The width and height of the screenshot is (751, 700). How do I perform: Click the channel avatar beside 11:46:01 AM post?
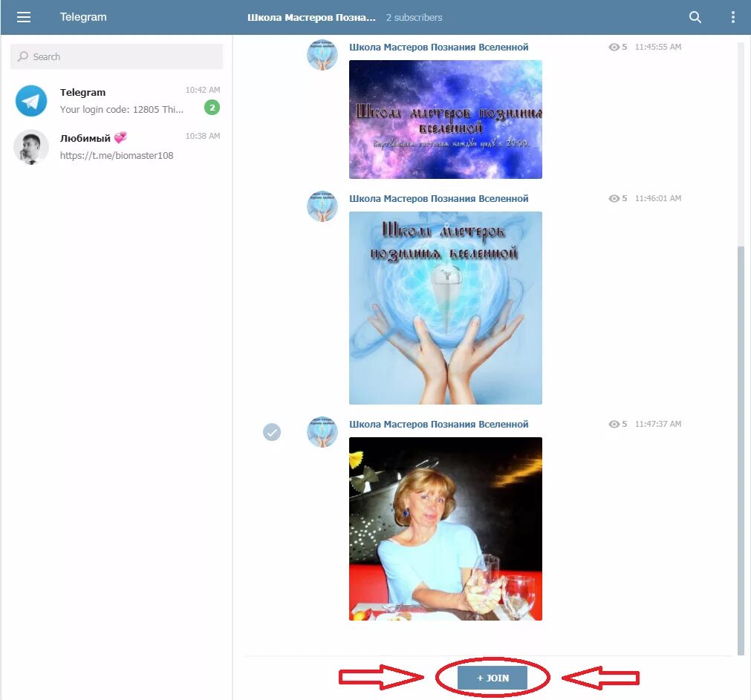(x=322, y=206)
